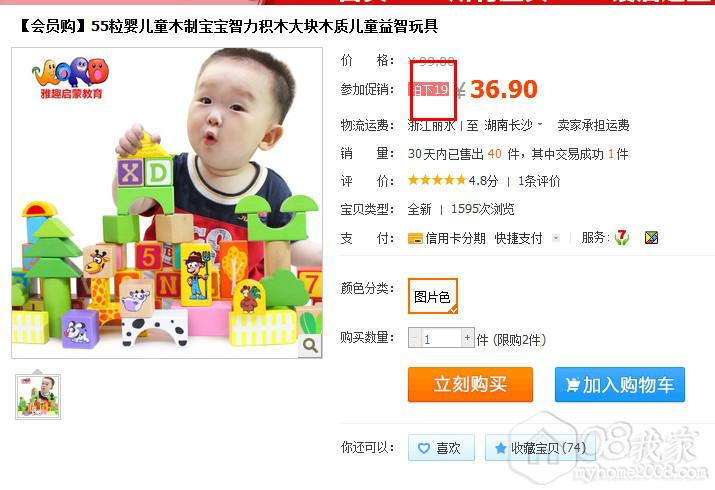Click the second service badge icon

651,237
